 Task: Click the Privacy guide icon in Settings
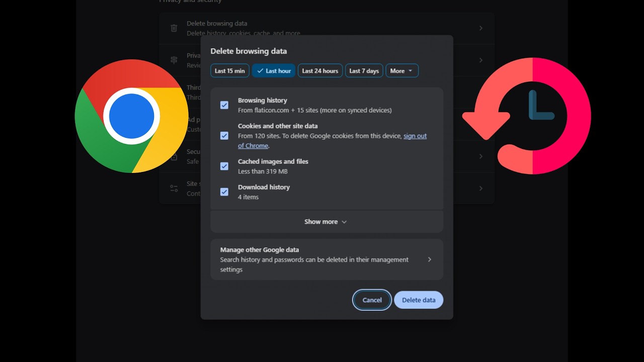[x=174, y=60]
